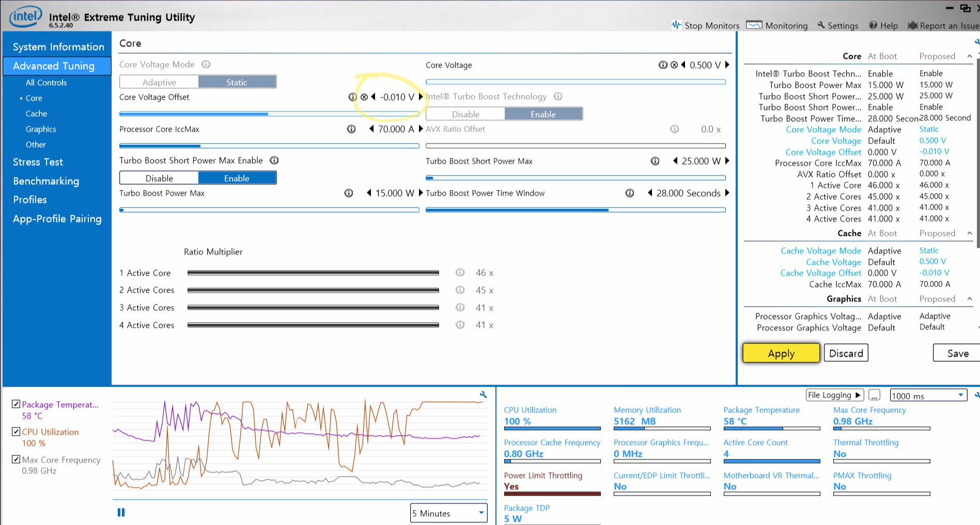Disable Intel Turbo Boost Technology
The height and width of the screenshot is (525, 980).
click(465, 114)
